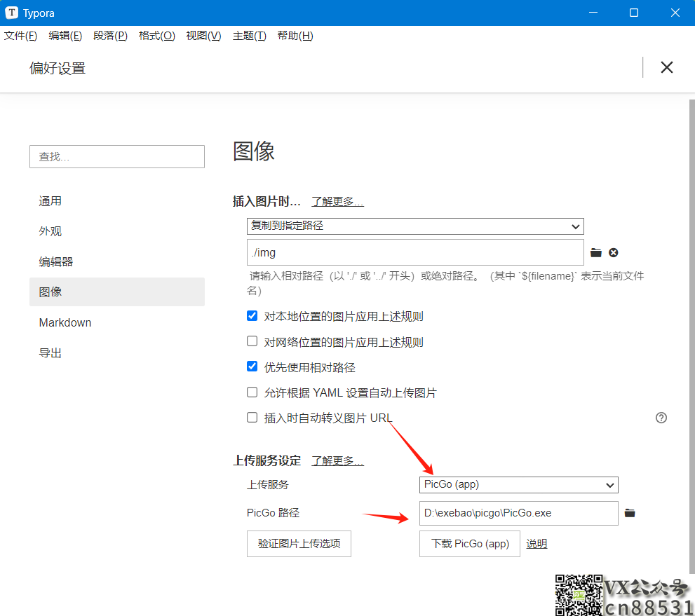
Task: Open 了解更多 link beside 插入图片时
Action: click(337, 202)
